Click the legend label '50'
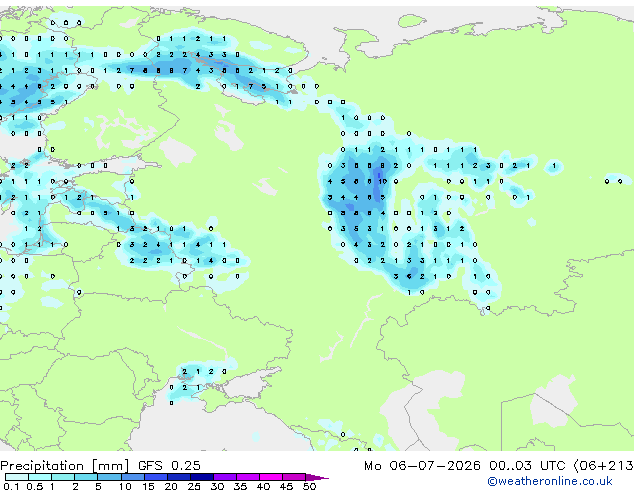 tap(309, 486)
